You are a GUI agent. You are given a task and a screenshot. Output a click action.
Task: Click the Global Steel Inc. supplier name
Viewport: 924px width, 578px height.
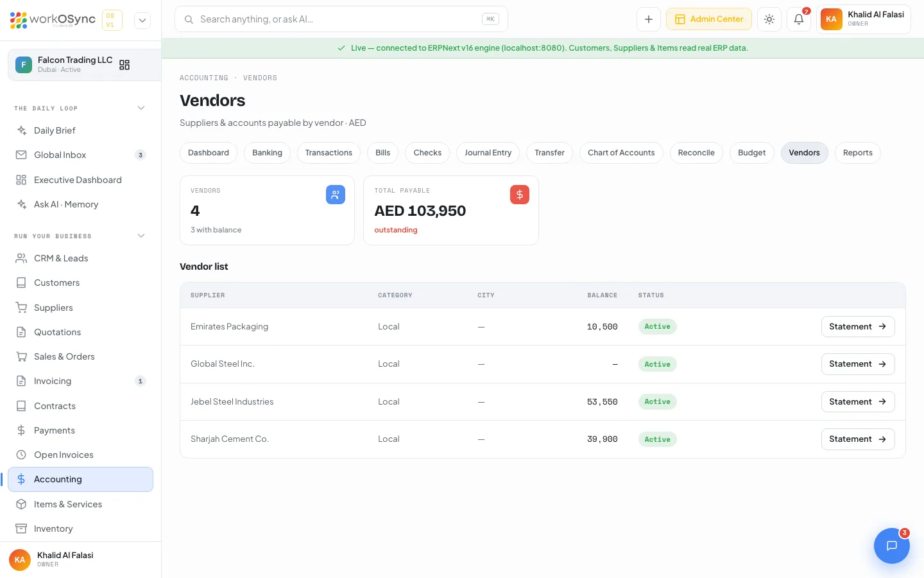pos(223,364)
